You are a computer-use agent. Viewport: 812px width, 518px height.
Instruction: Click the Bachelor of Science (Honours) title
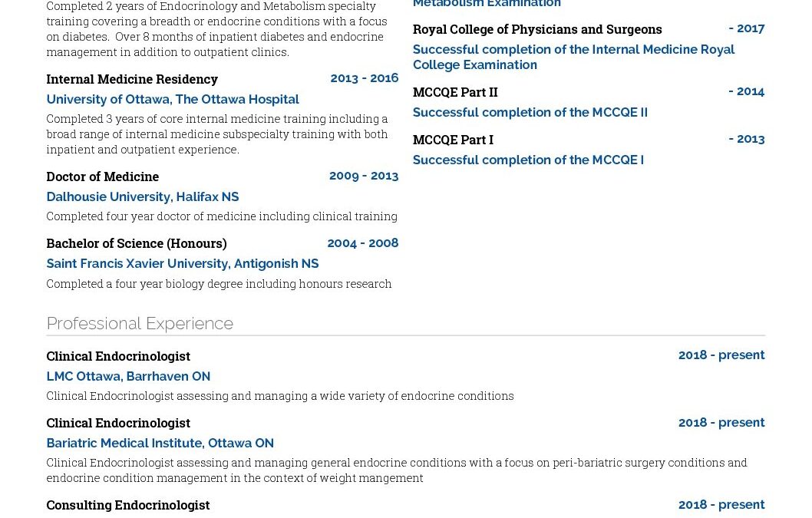tap(136, 243)
